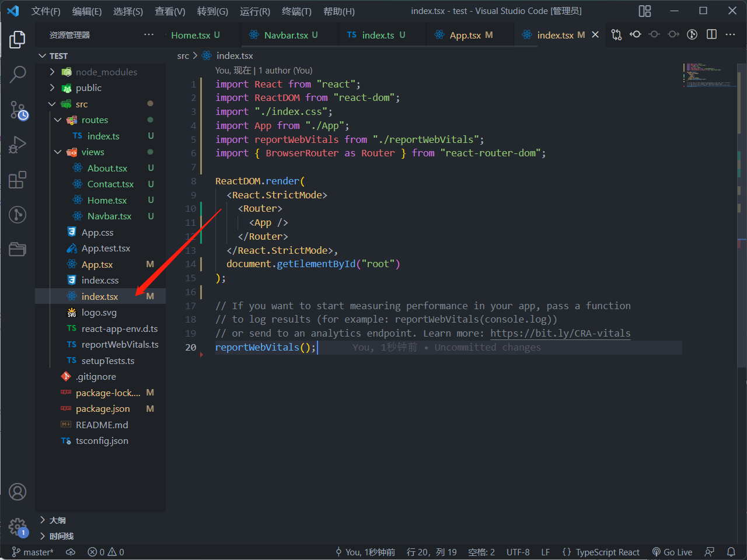Collapse the views folder
747x560 pixels.
coord(100,152)
